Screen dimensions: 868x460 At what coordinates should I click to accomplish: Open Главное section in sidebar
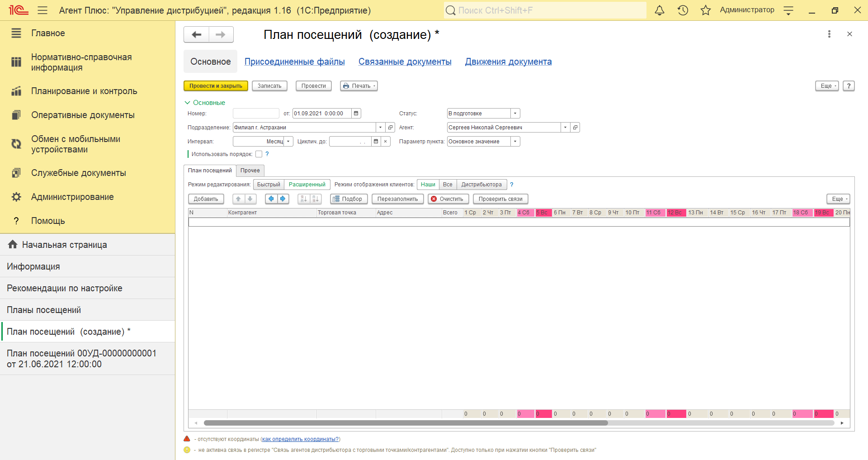tap(87, 33)
